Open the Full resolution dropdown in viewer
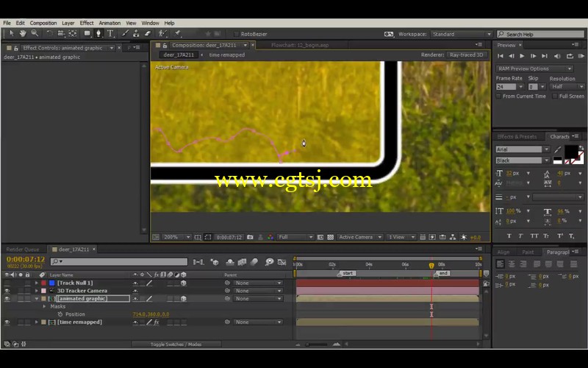Screen dimensions: 588x368 (x=295, y=237)
